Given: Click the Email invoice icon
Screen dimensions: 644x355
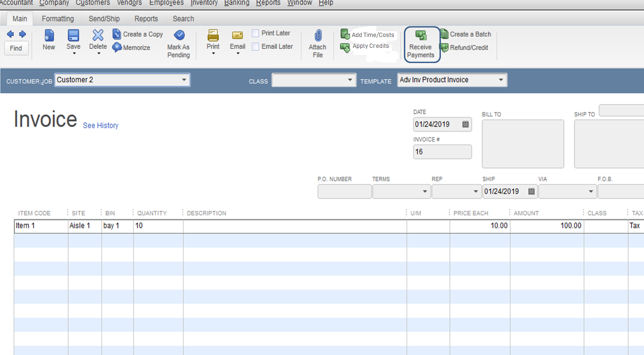Looking at the screenshot, I should (237, 40).
